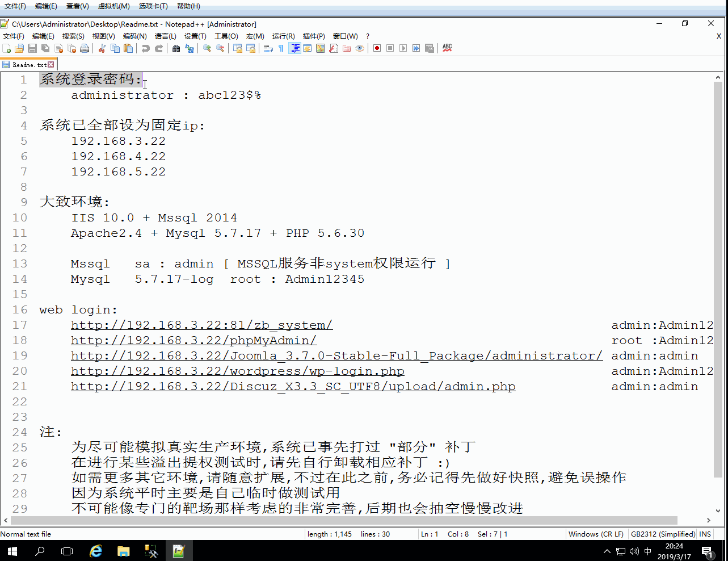Toggle synchronized vertical scrolling icon

click(237, 48)
